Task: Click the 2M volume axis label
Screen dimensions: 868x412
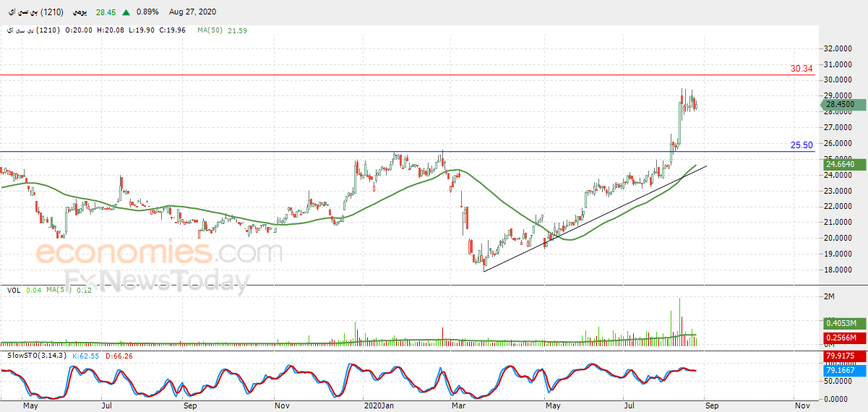Action: point(829,297)
